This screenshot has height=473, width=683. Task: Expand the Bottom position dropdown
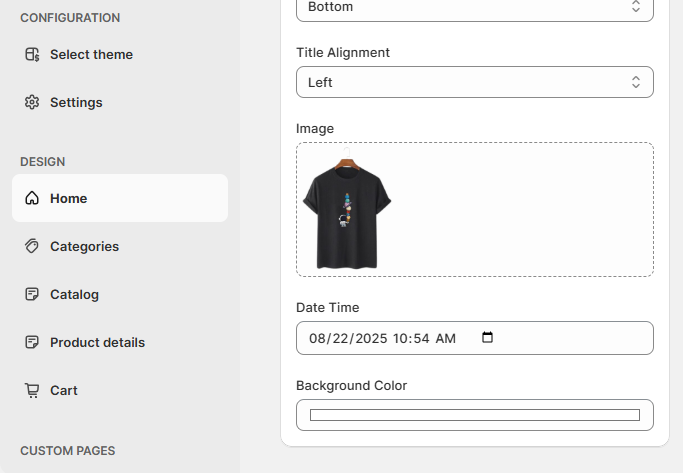point(475,7)
